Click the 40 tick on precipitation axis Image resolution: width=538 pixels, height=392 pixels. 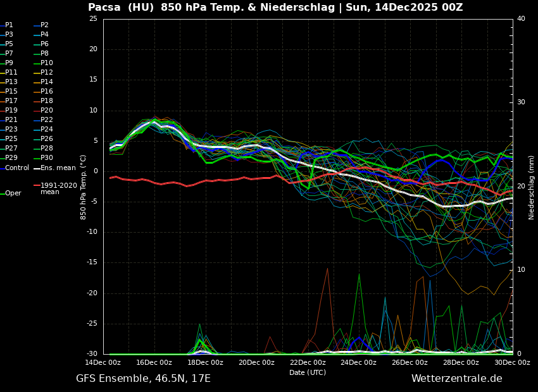(521, 19)
